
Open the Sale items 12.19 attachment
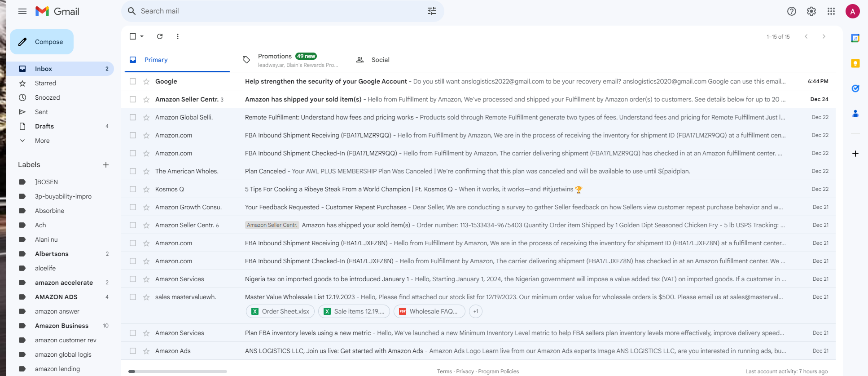[354, 311]
